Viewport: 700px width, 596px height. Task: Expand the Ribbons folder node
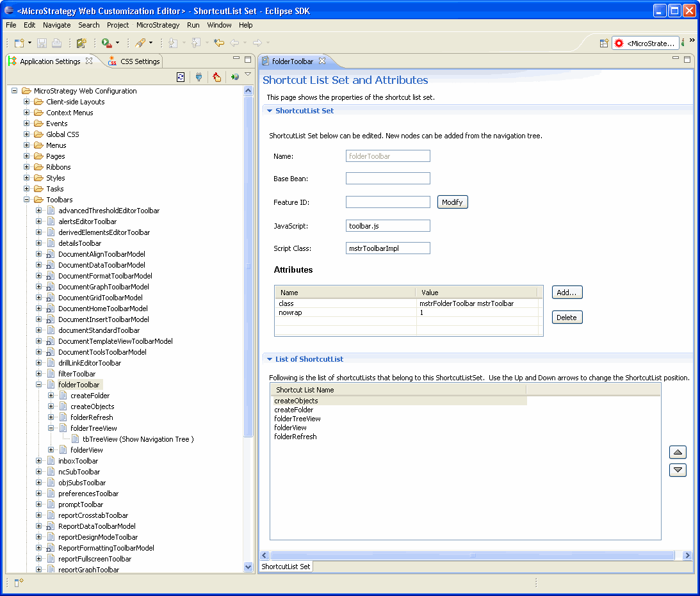[x=27, y=167]
